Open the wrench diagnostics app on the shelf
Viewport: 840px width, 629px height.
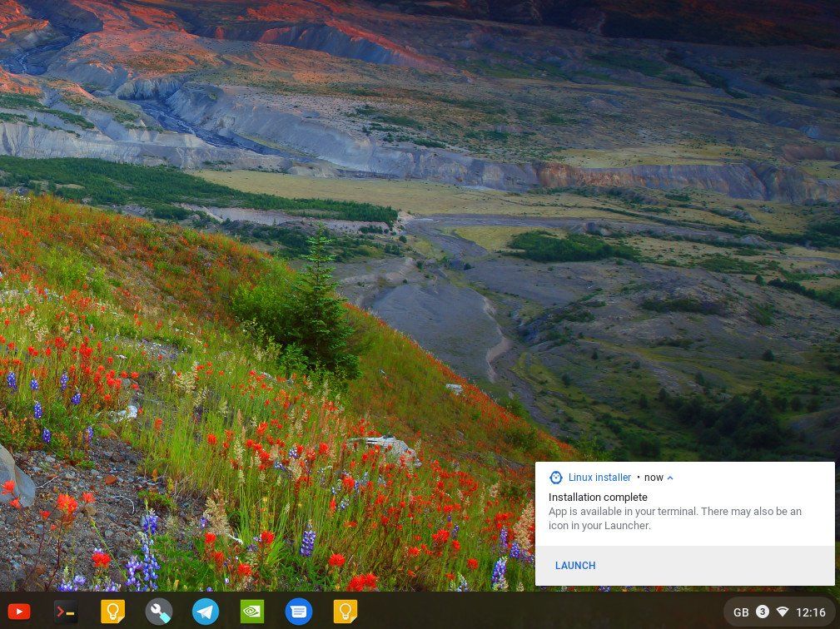pyautogui.click(x=159, y=611)
